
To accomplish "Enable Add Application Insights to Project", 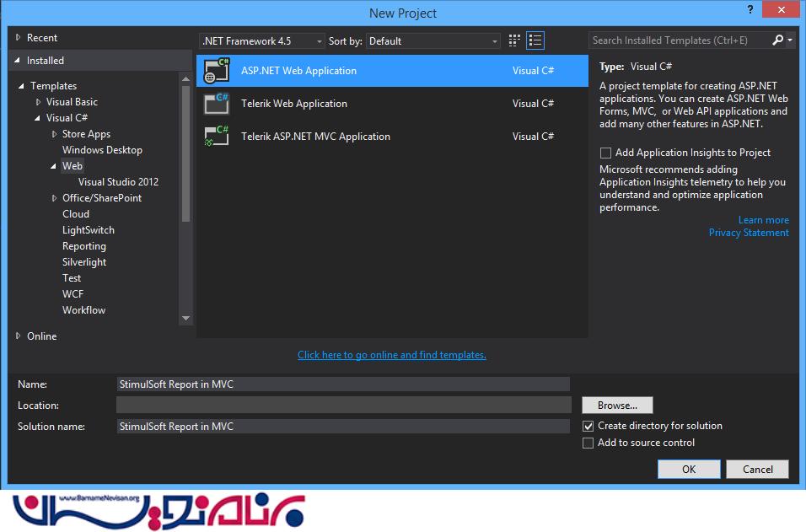I will coord(605,153).
